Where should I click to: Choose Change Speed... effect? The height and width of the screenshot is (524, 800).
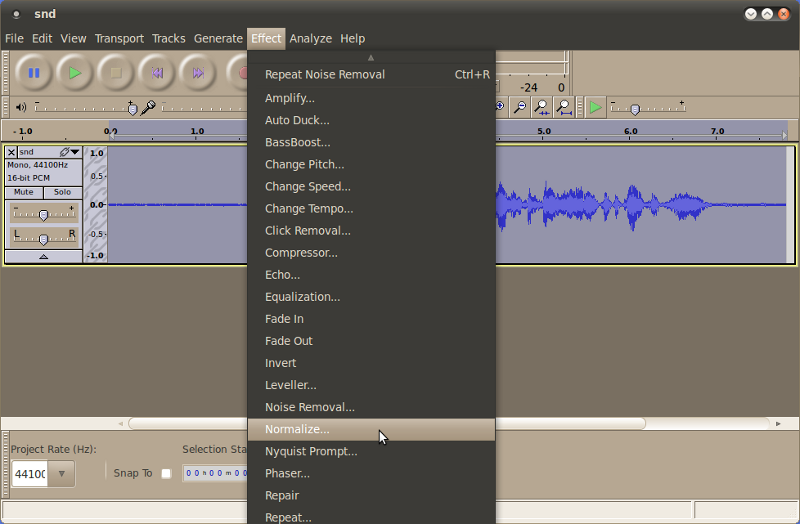coord(371,187)
